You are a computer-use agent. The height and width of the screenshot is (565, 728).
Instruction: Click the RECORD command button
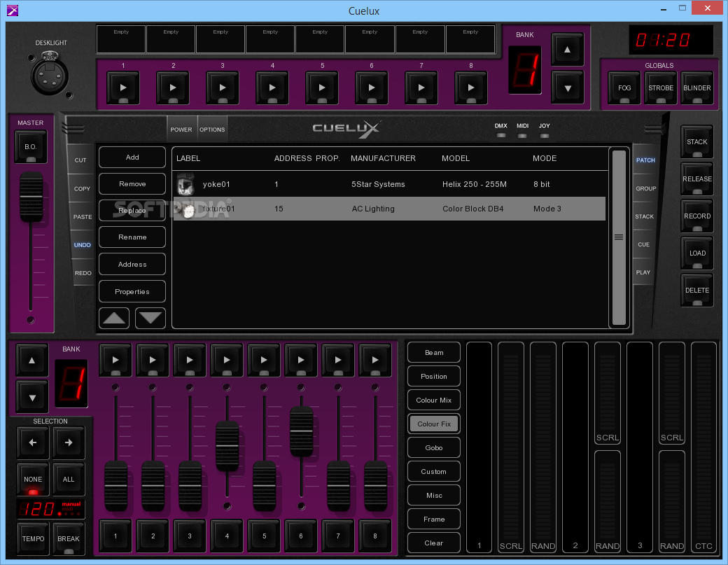tap(697, 216)
